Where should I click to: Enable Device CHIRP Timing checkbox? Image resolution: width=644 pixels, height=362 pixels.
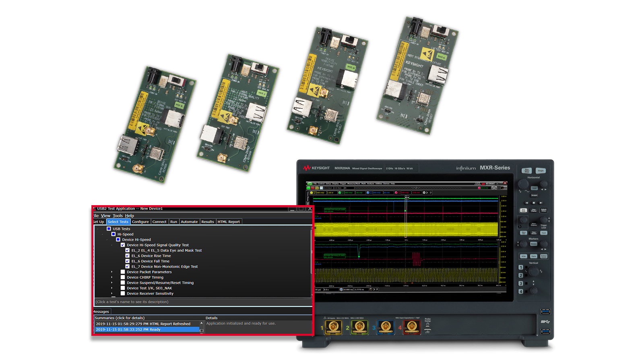(123, 277)
